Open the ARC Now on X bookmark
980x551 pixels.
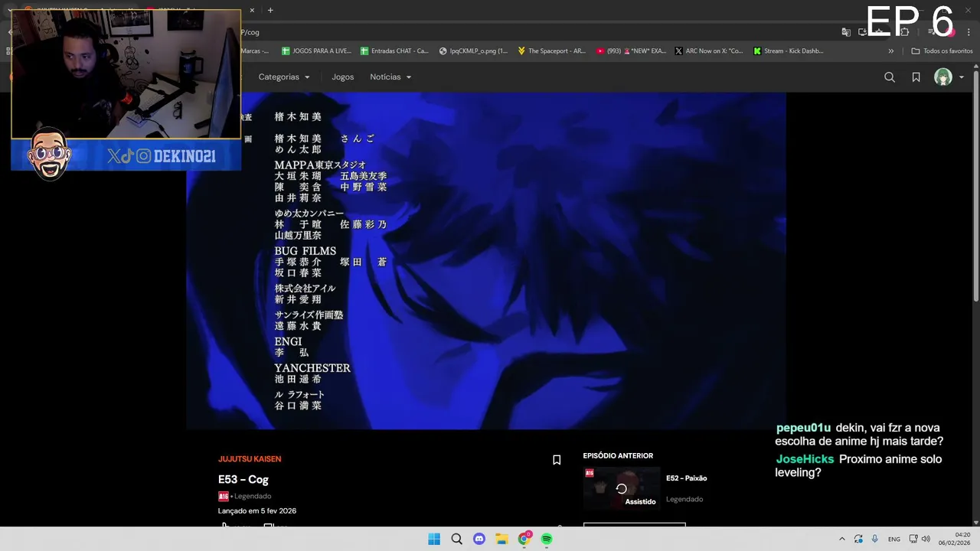(709, 51)
